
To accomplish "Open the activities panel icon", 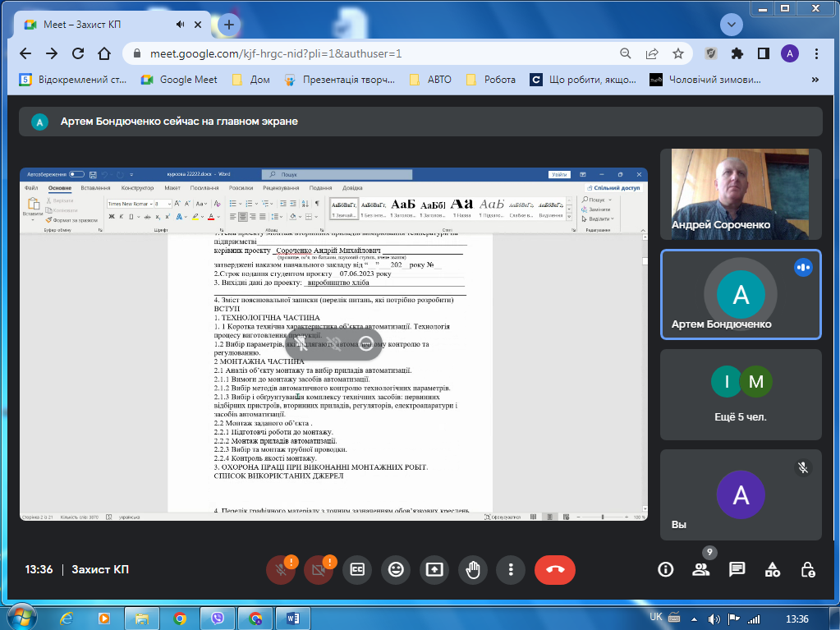I will [x=773, y=569].
